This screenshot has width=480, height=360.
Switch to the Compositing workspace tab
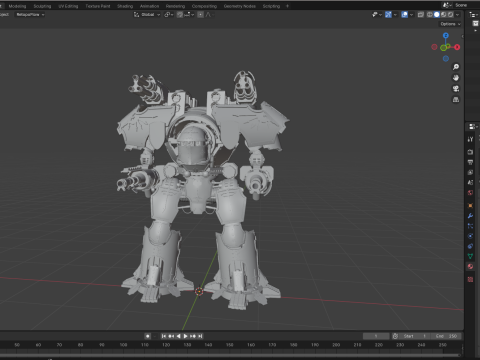coord(204,6)
